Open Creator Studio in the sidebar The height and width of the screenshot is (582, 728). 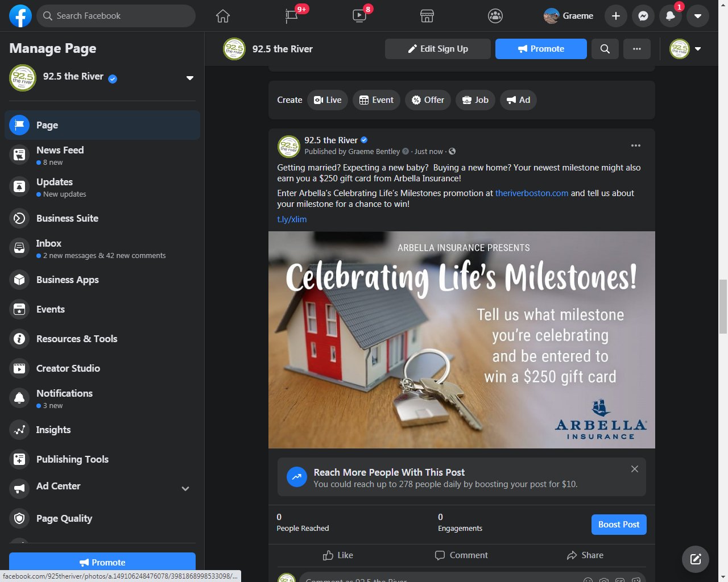point(102,368)
